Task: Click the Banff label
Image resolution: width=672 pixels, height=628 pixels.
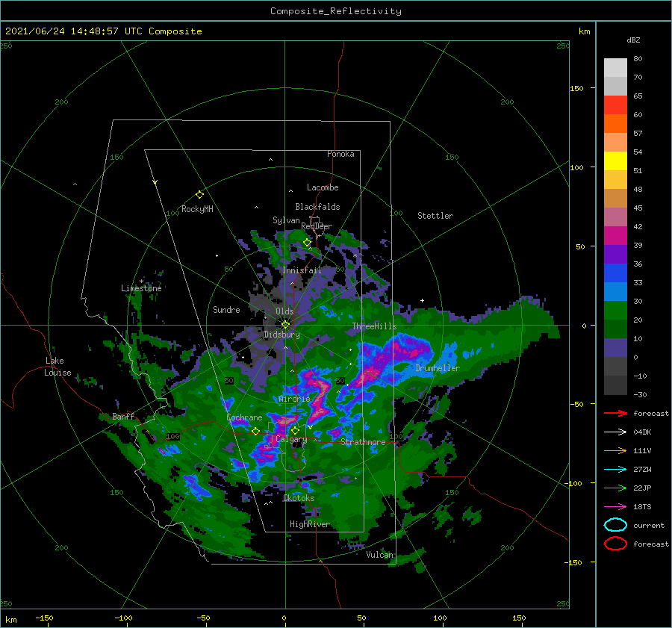Action: pyautogui.click(x=123, y=416)
